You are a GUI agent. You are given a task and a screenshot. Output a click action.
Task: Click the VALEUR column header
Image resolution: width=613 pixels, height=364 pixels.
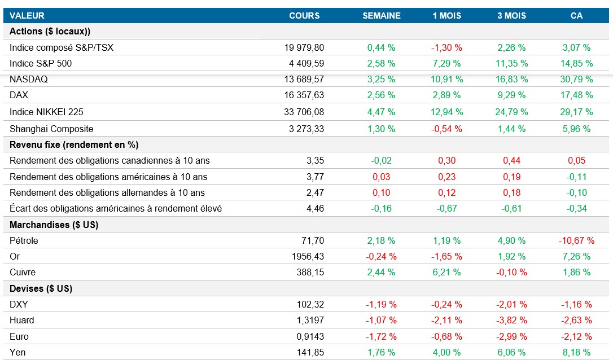27,16
